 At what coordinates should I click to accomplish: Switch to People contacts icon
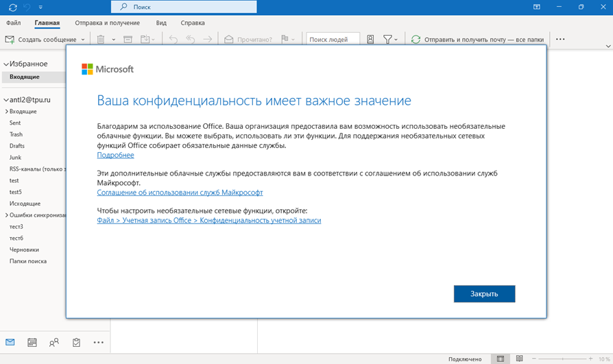[x=54, y=343]
